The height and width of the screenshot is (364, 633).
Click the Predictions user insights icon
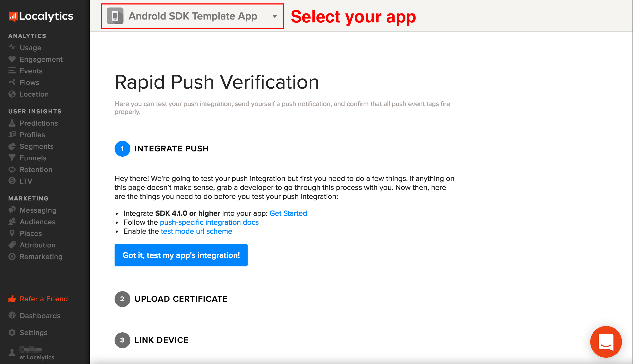[12, 123]
